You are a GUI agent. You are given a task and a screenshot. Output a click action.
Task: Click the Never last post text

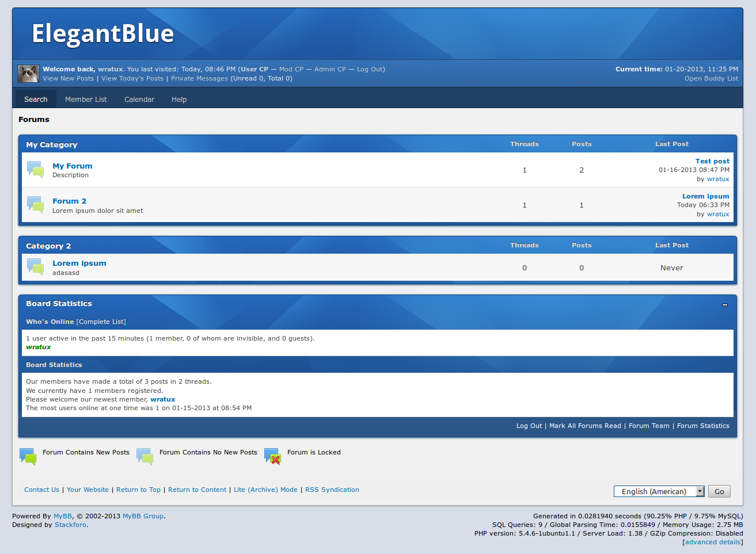pos(672,268)
